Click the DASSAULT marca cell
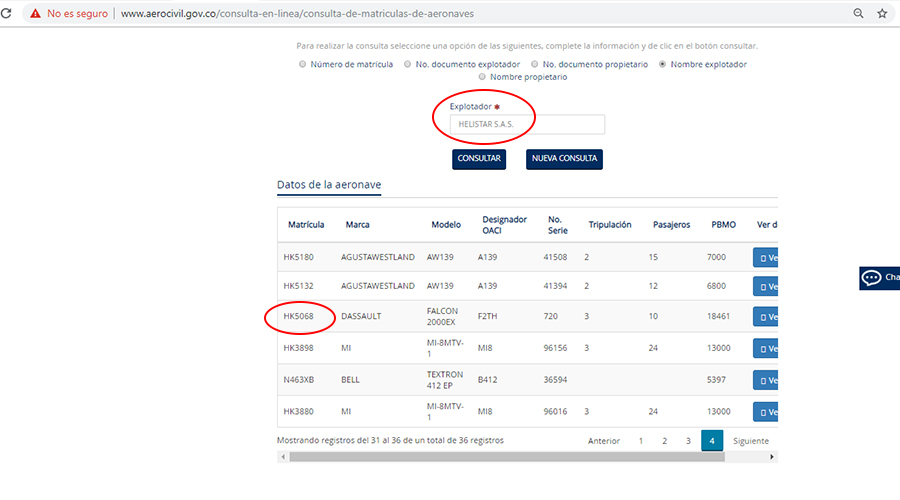The height and width of the screenshot is (500, 900). click(361, 316)
